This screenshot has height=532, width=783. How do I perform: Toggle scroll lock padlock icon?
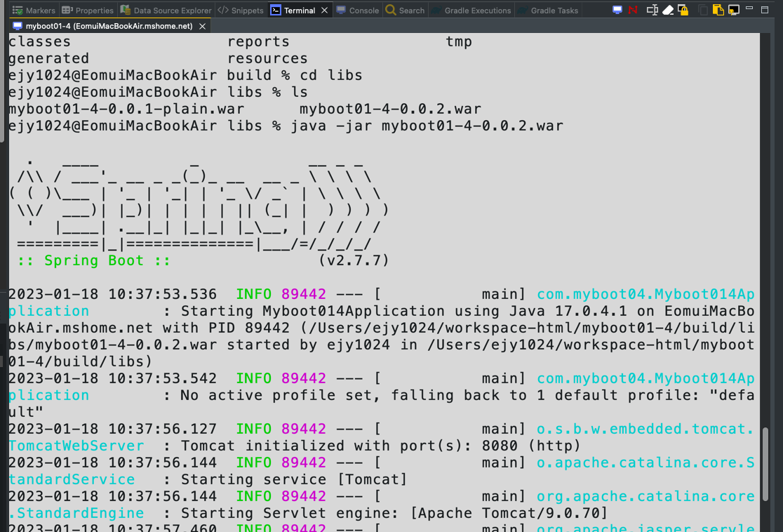pyautogui.click(x=683, y=10)
